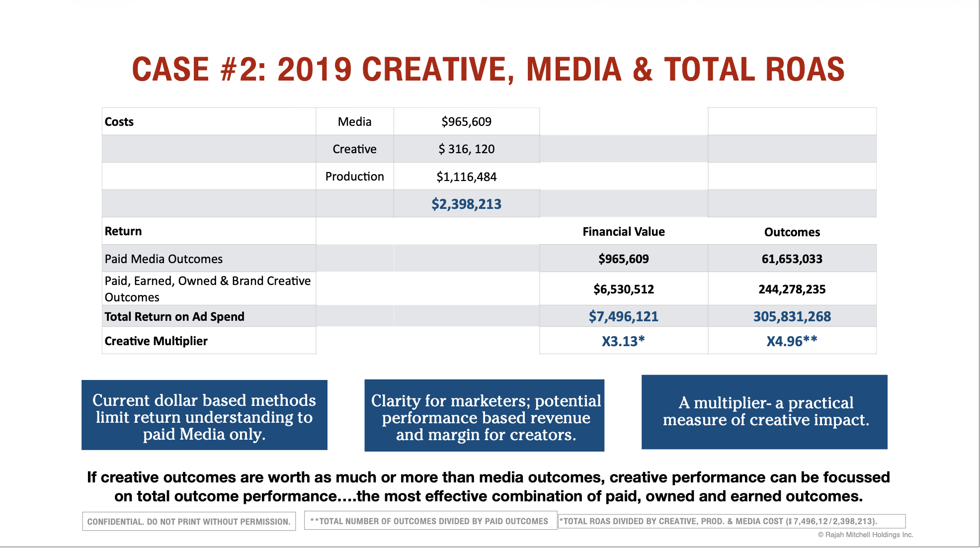Image resolution: width=980 pixels, height=560 pixels.
Task: Select the practical measure of creative impact box
Action: pos(765,412)
